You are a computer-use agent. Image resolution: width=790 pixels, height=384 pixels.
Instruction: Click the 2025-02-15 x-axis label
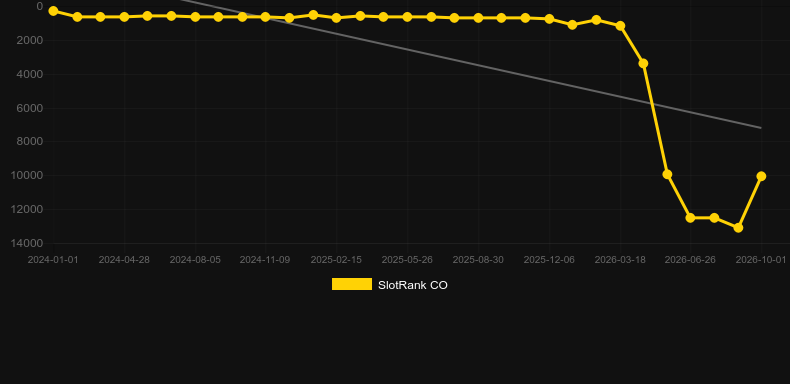336,260
